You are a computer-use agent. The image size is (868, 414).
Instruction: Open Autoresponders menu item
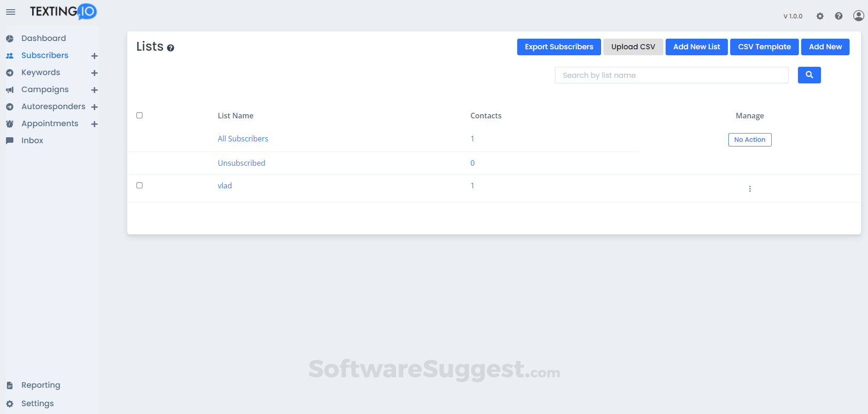click(53, 106)
